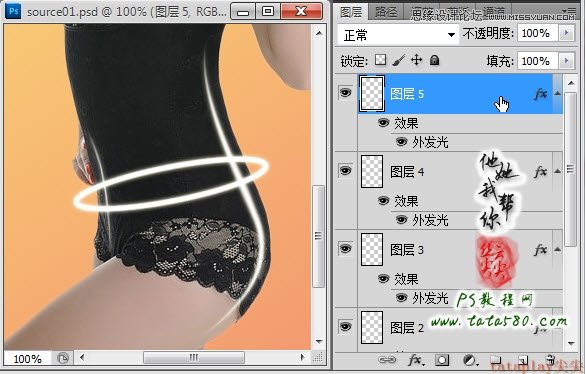Image resolution: width=585 pixels, height=374 pixels.
Task: Click the Photoshop Ps icon in title bar
Action: [x=13, y=11]
